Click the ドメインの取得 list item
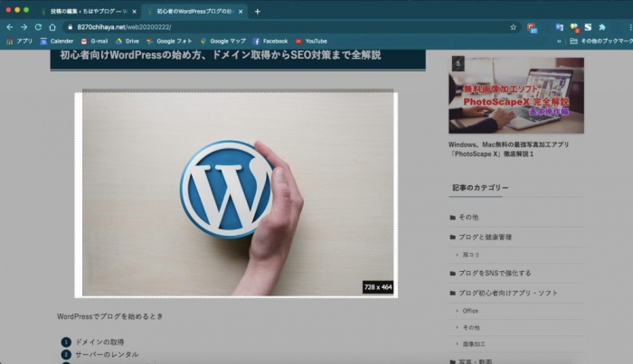The width and height of the screenshot is (633, 364). pos(99,342)
